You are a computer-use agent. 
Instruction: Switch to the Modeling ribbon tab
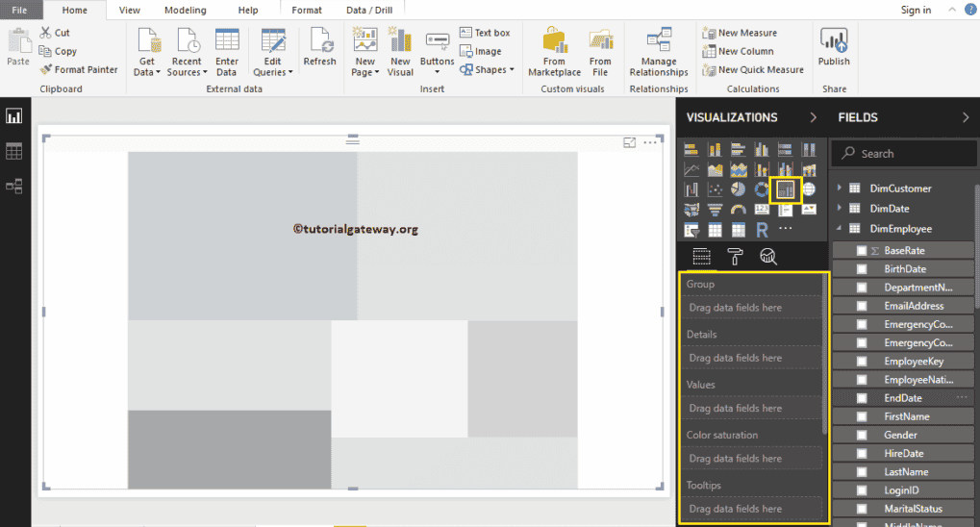coord(185,10)
